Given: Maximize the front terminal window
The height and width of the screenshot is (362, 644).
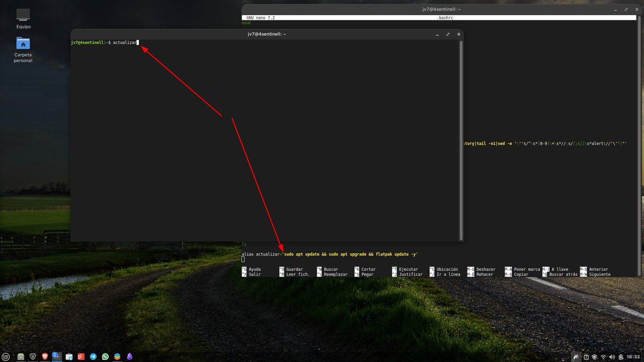Looking at the screenshot, I should point(448,34).
